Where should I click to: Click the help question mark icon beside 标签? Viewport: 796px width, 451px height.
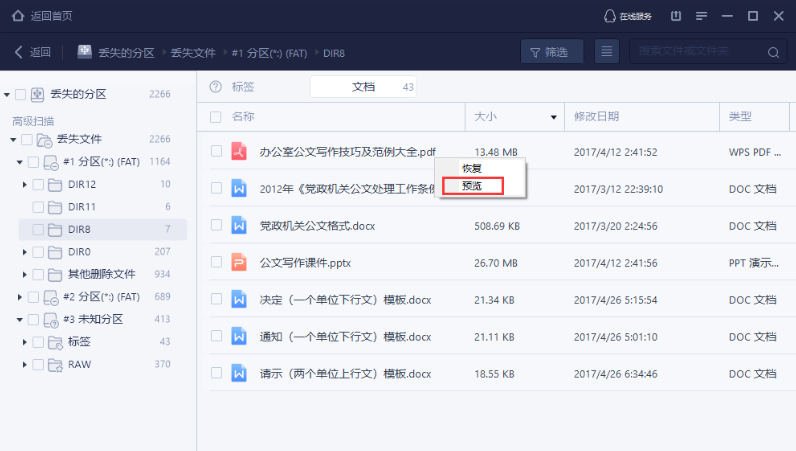coord(215,87)
